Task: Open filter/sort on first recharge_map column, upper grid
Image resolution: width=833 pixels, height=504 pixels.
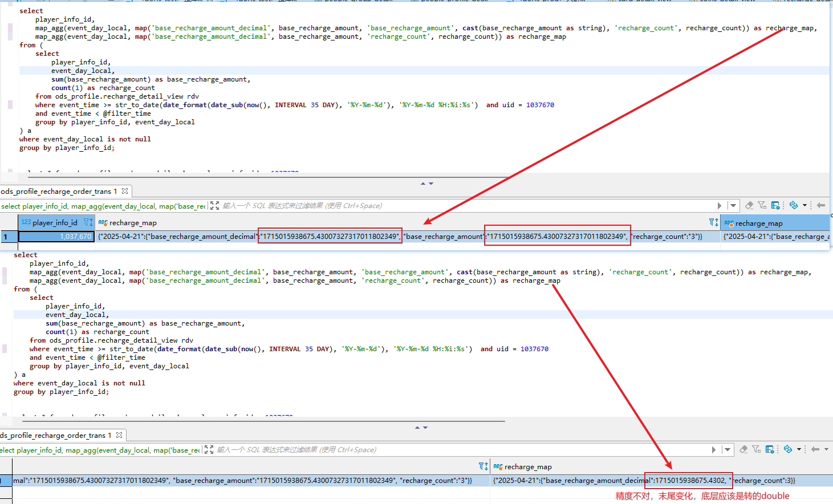Action: pyautogui.click(x=713, y=222)
